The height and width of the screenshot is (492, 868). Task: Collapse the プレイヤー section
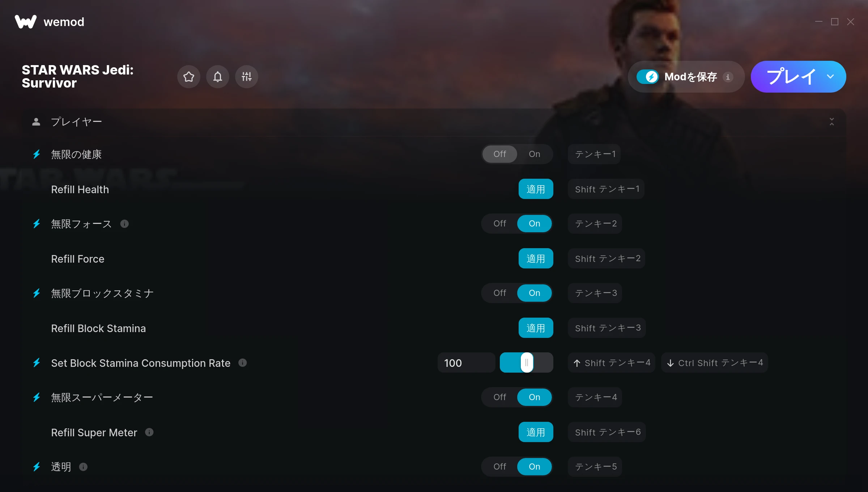(x=832, y=122)
